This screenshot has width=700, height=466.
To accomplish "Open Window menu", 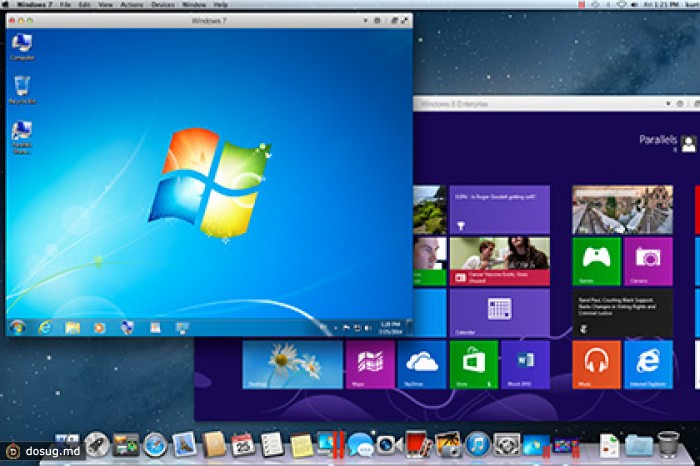I will point(194,4).
